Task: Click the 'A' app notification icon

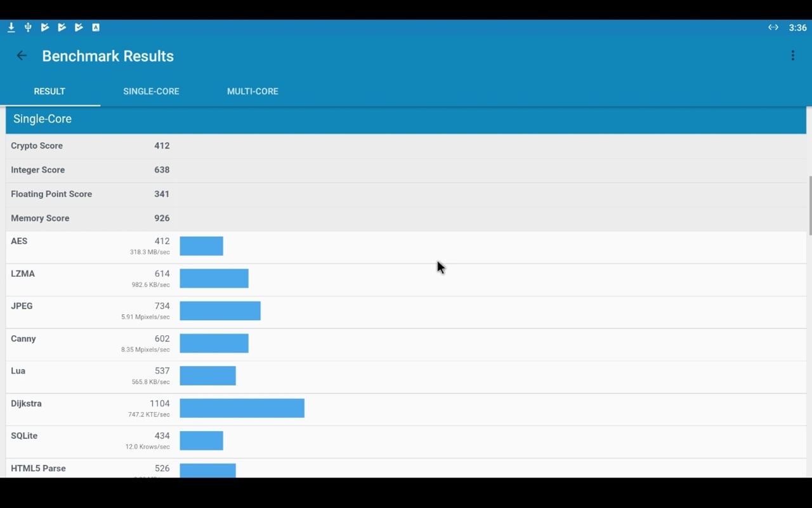Action: coord(96,27)
